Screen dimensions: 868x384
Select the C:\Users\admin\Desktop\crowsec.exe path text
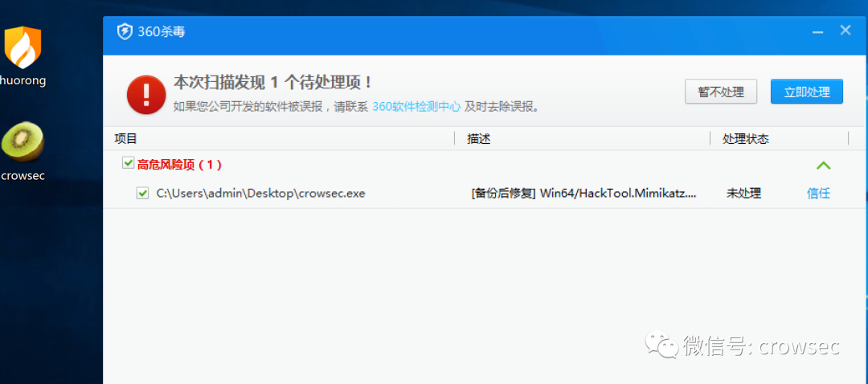[260, 193]
